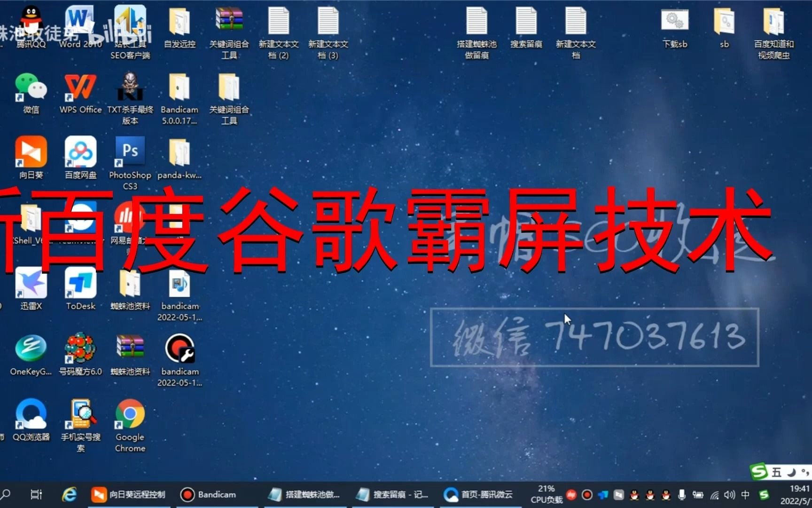Launch 号码魔方6.0 from the desktop
The width and height of the screenshot is (812, 508).
click(x=80, y=355)
